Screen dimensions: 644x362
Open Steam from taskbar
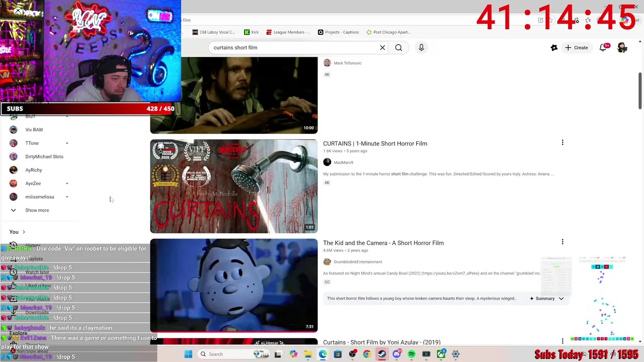(382, 354)
